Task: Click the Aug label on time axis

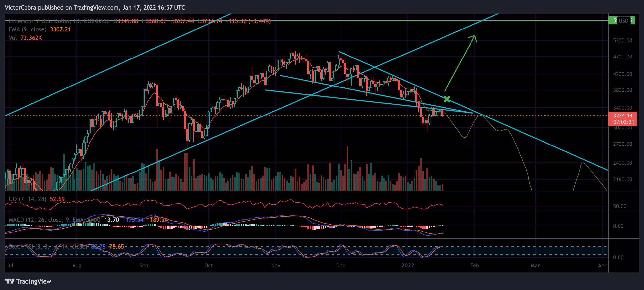Action: pyautogui.click(x=77, y=265)
